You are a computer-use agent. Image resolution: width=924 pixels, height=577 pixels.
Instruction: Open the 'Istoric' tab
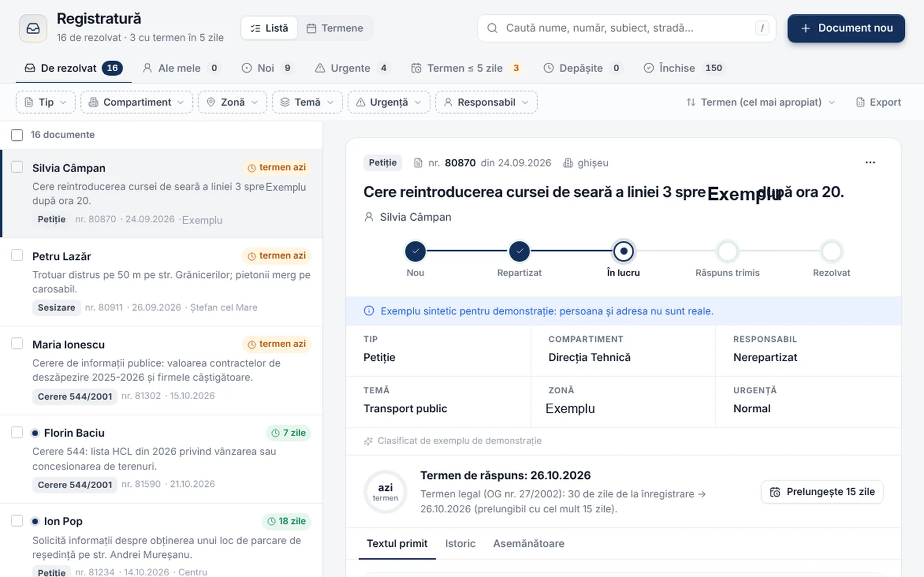coord(460,544)
